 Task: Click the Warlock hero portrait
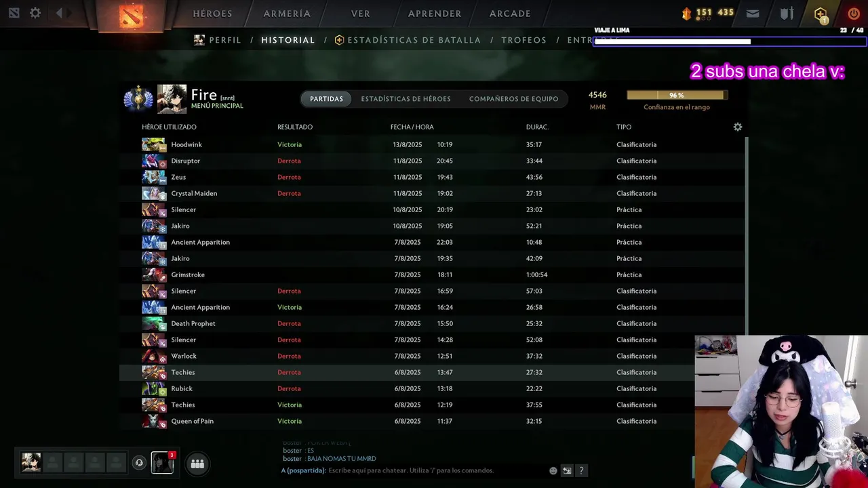click(153, 356)
